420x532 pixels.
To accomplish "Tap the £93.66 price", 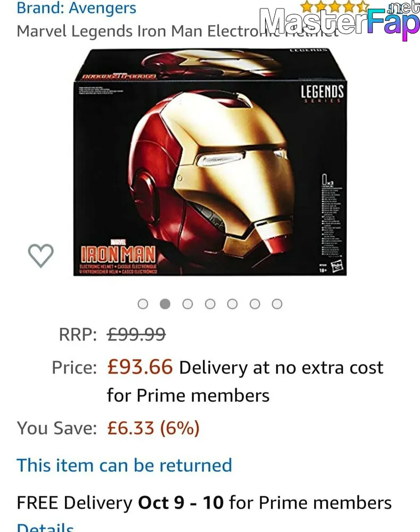I will click(140, 367).
